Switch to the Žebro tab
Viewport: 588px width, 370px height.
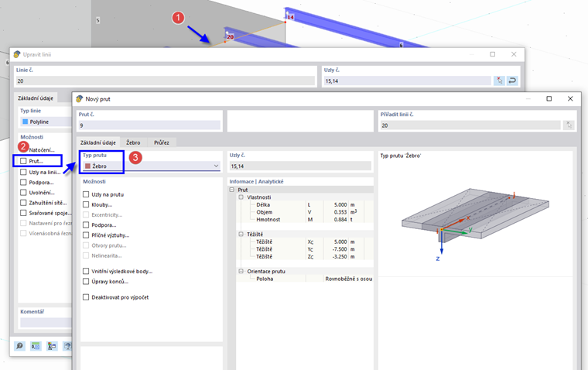pyautogui.click(x=133, y=142)
